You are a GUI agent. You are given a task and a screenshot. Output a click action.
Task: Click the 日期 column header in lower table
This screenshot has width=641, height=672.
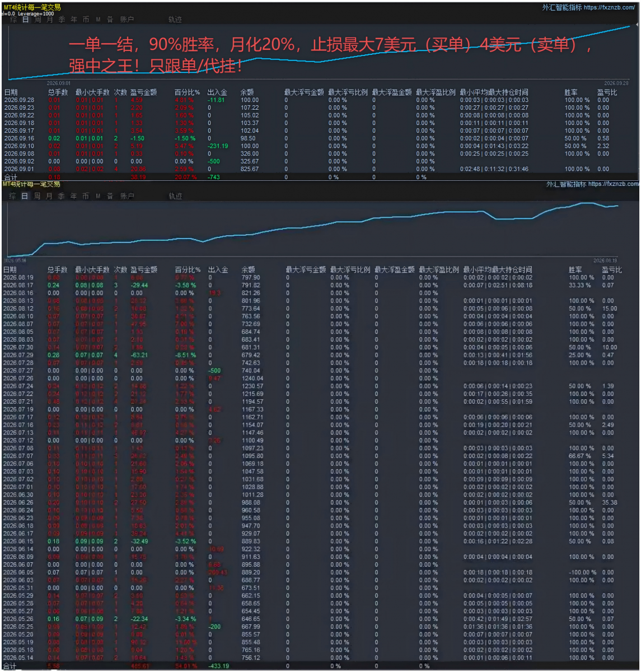[10, 270]
